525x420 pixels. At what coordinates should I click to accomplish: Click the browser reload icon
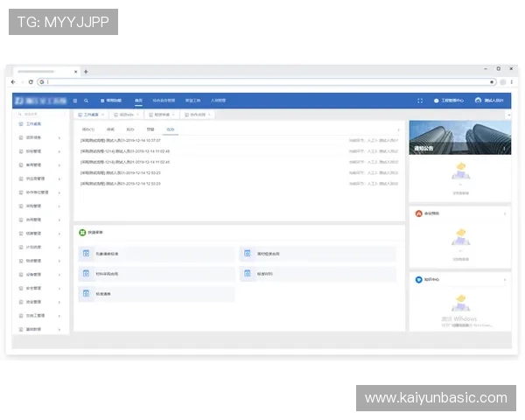pyautogui.click(x=31, y=81)
